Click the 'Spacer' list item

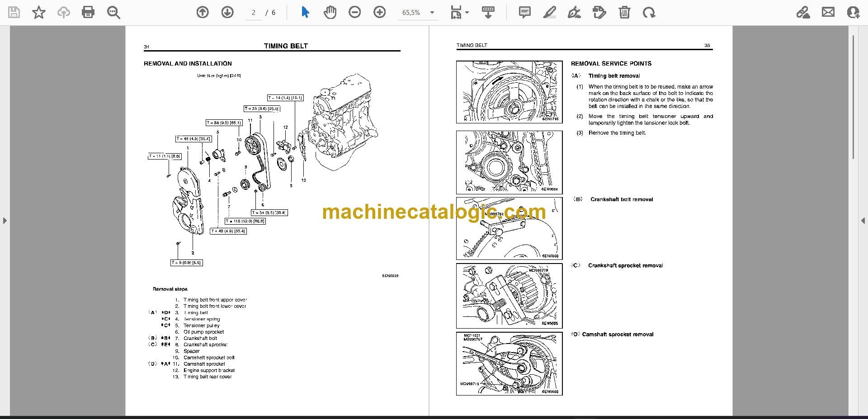[191, 351]
